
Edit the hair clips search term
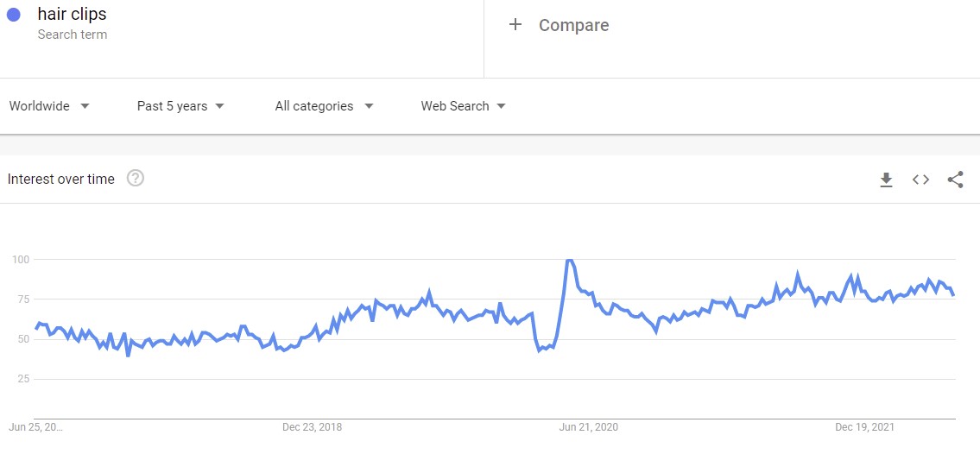pyautogui.click(x=73, y=15)
